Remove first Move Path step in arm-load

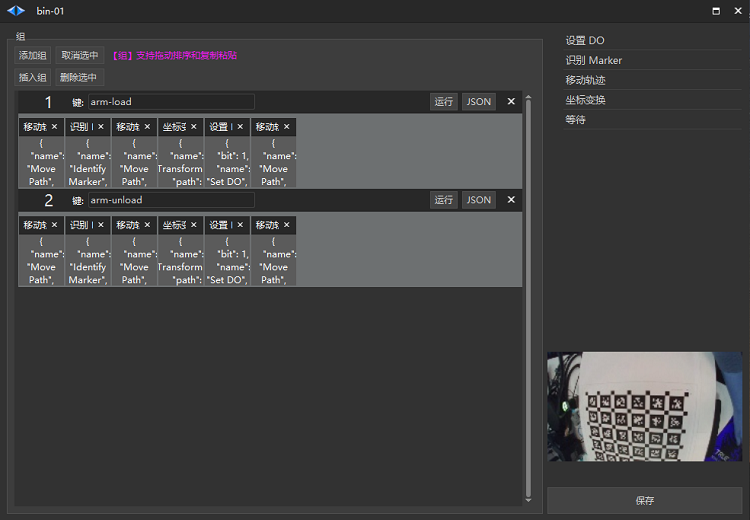(54, 127)
